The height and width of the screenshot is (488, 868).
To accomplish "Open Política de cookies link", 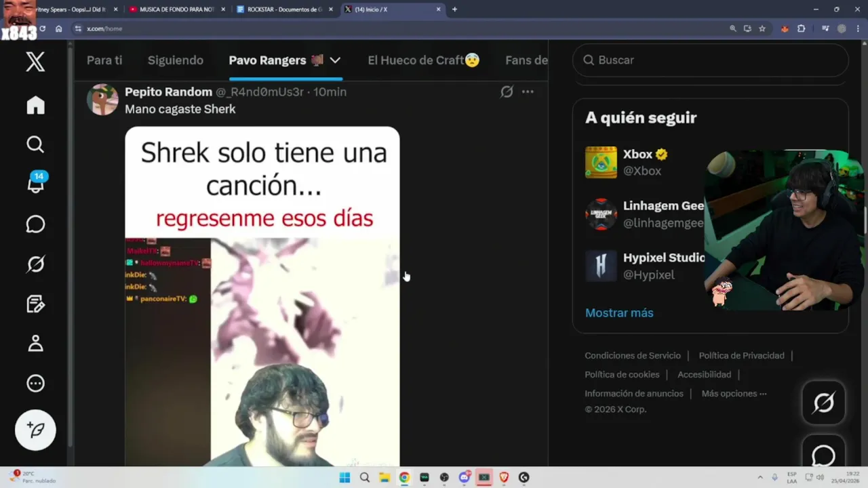I will 622,374.
